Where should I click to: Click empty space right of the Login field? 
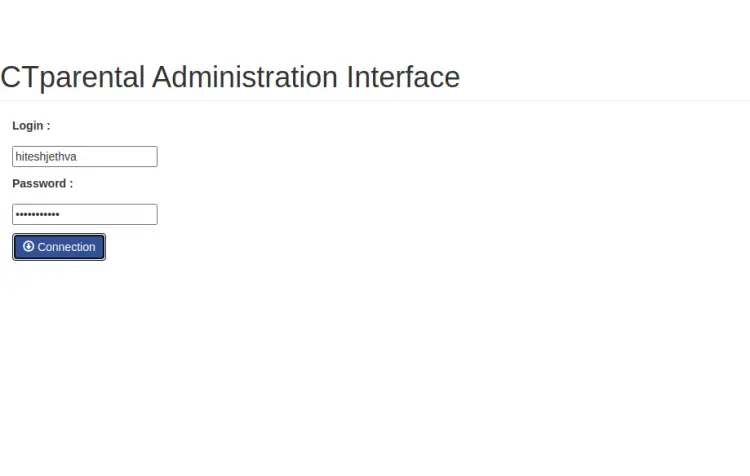pyautogui.click(x=400, y=156)
